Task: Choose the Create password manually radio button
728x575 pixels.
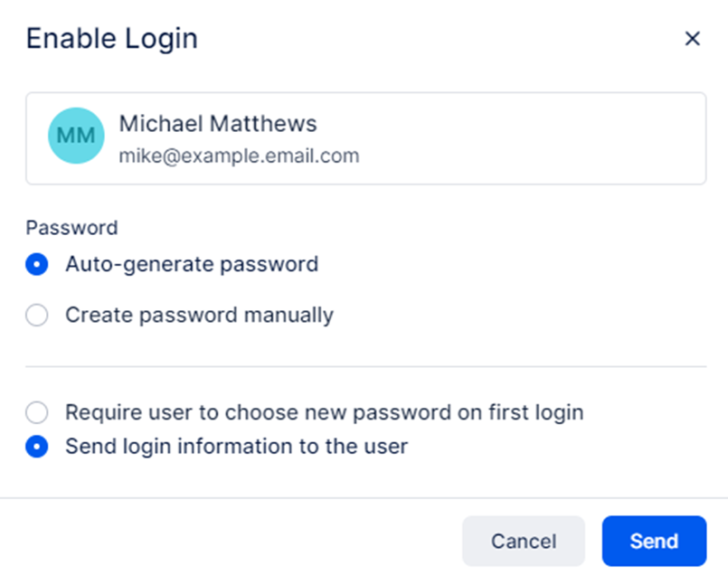Action: tap(37, 316)
